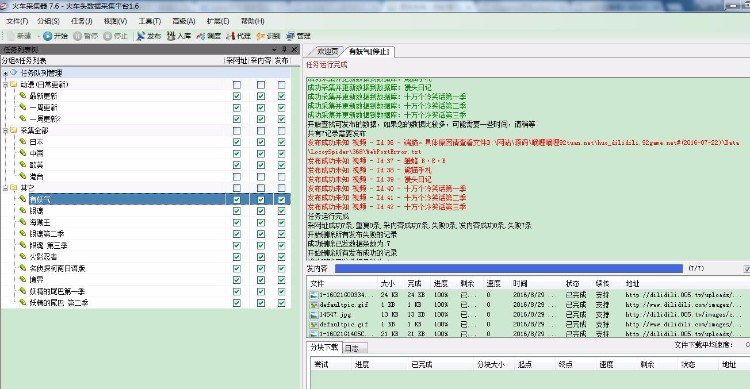Sort downloads by 时间 column header
750x389 pixels.
[537, 283]
